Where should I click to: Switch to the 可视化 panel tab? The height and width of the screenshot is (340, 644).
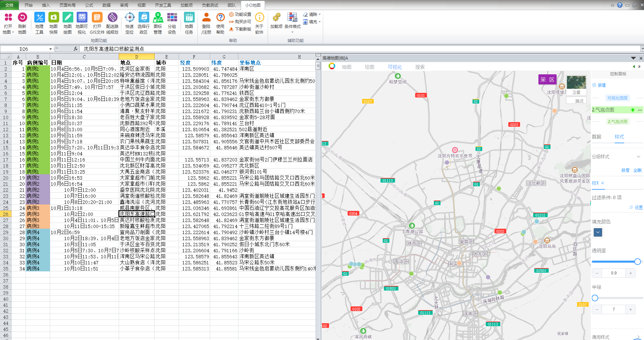click(394, 67)
